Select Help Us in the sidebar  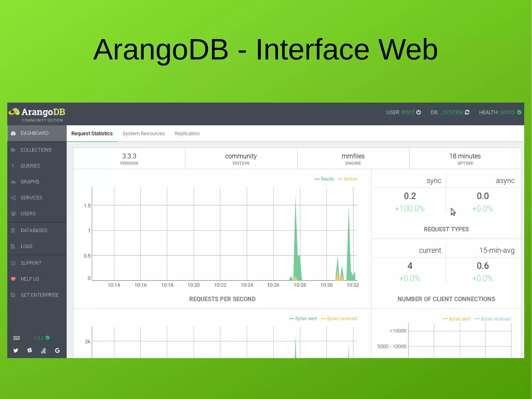[37, 279]
